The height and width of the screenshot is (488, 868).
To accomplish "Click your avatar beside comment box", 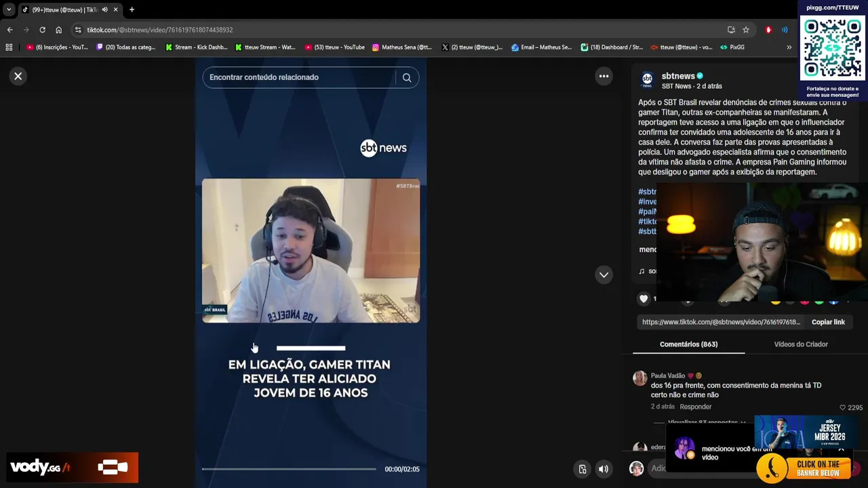I will pos(636,468).
